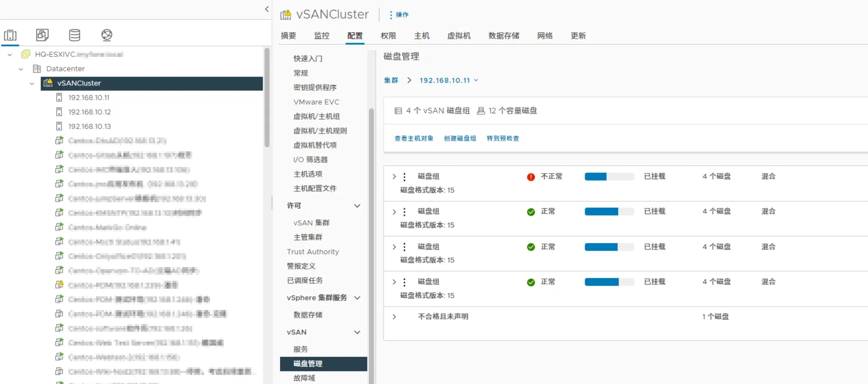
Task: Expand the 不合格且未声明 row
Action: pyautogui.click(x=394, y=317)
